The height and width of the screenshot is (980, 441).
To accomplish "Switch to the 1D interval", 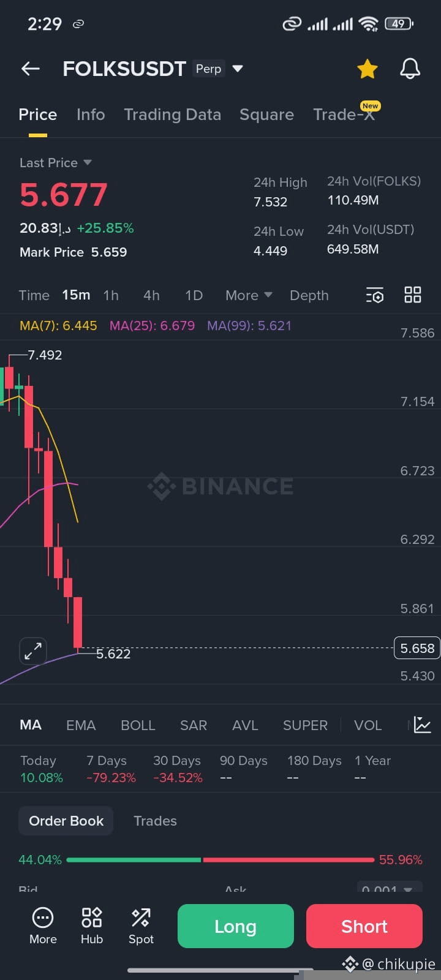I will (x=194, y=295).
